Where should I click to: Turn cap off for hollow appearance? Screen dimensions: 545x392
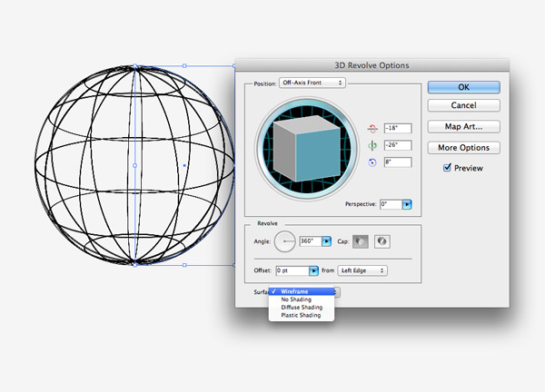click(381, 241)
